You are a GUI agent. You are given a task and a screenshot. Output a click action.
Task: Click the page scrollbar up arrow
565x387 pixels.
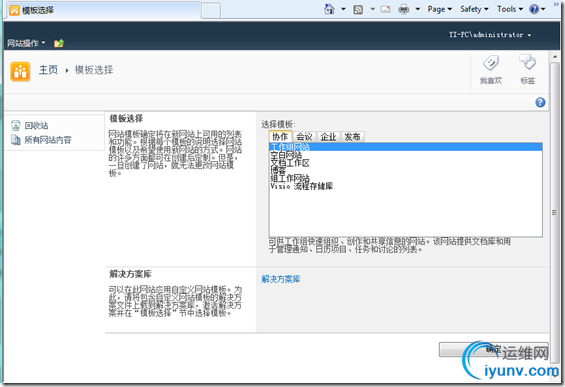tap(555, 57)
